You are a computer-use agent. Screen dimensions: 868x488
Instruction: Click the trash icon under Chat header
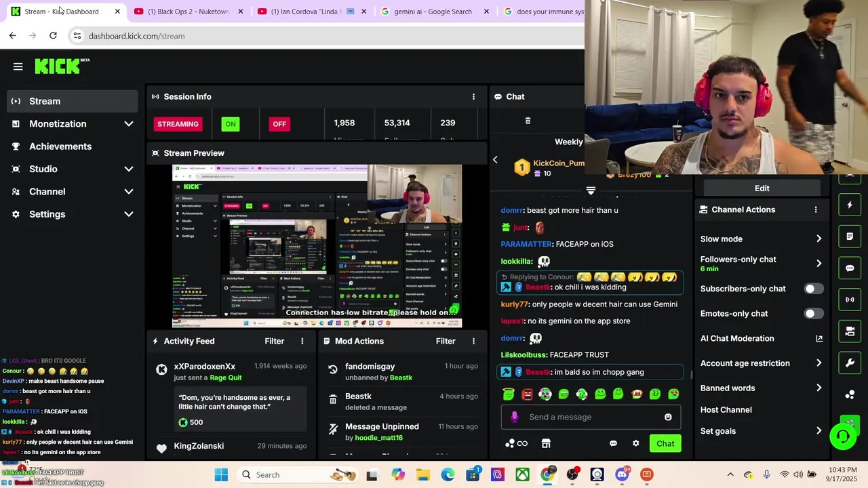(528, 121)
